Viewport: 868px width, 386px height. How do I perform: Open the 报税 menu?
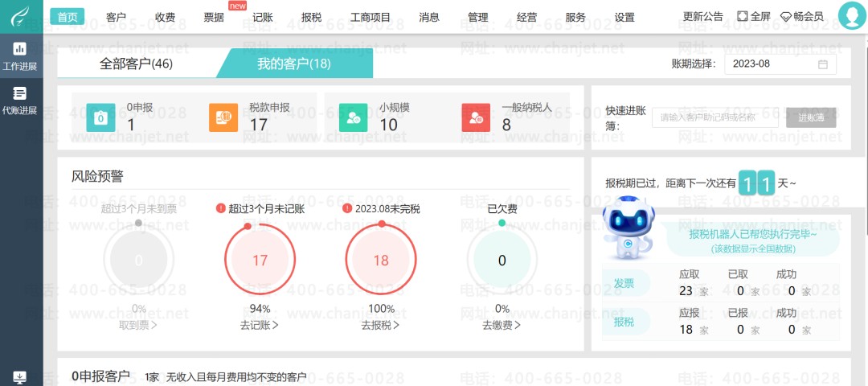click(312, 17)
